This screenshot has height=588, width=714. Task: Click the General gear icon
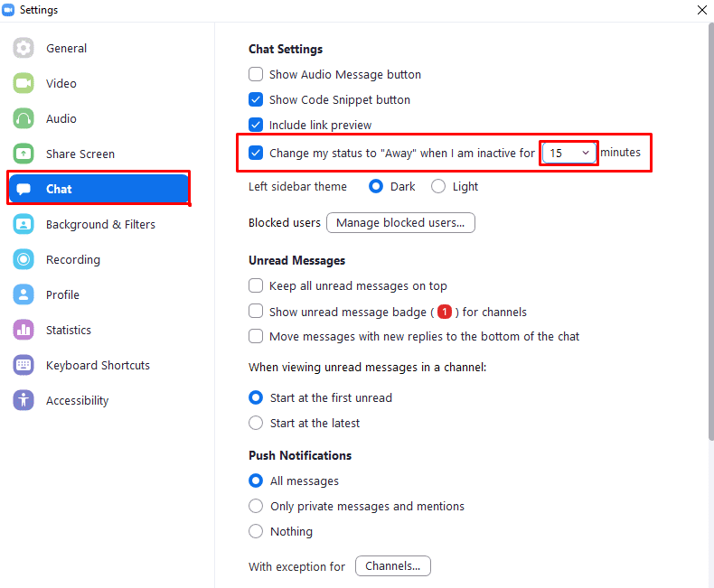[x=23, y=48]
